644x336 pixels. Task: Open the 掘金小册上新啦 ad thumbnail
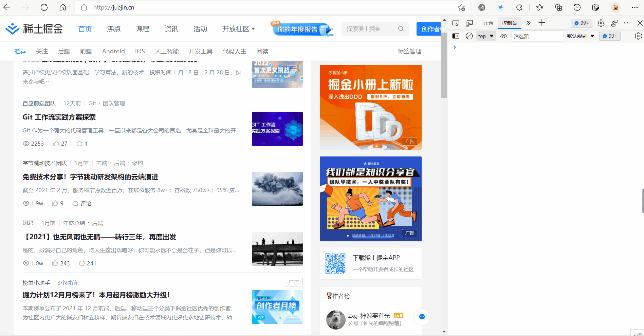[371, 107]
